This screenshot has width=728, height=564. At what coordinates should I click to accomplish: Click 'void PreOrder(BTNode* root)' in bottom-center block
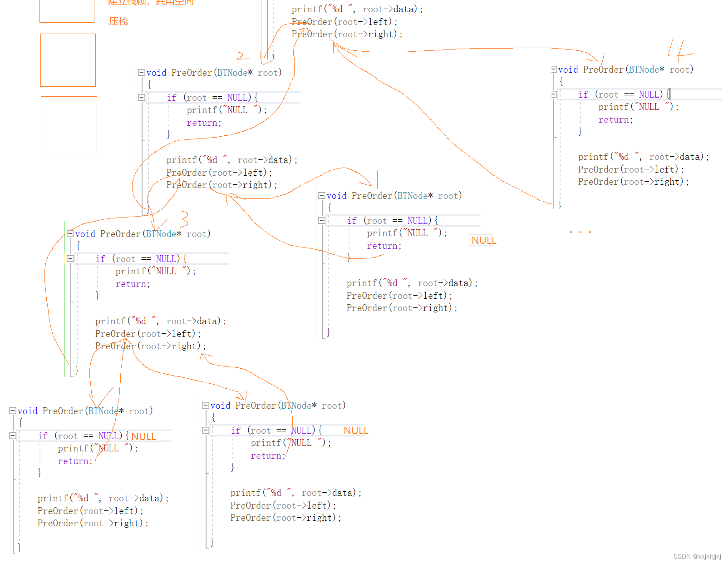coord(278,406)
